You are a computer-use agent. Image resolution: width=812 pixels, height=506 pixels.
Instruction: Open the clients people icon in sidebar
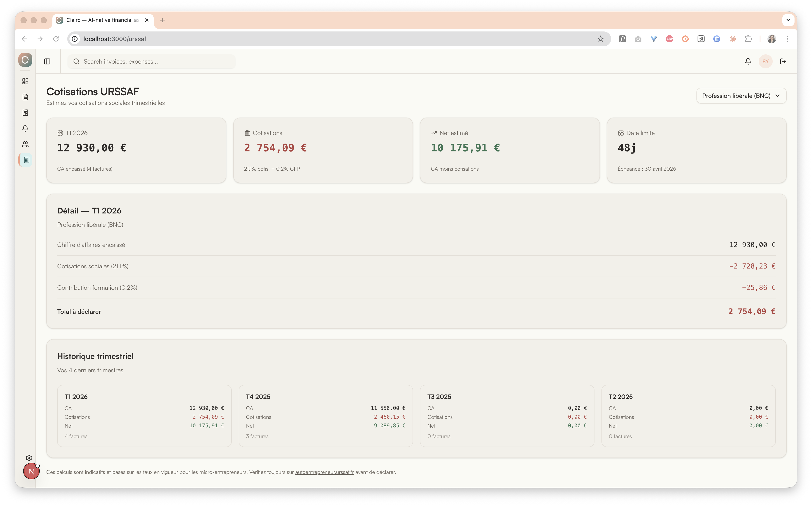[25, 144]
